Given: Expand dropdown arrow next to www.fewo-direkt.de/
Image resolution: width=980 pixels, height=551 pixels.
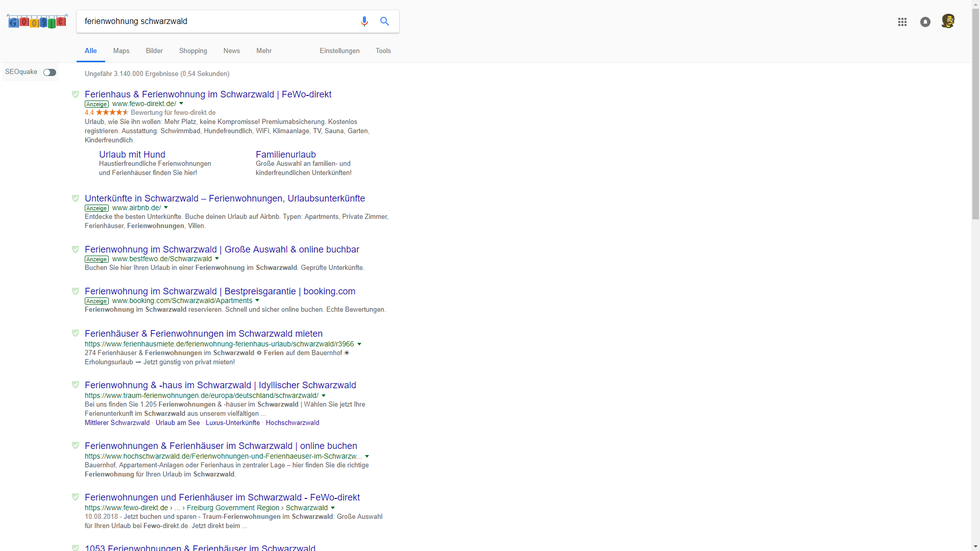Looking at the screenshot, I should [x=181, y=104].
